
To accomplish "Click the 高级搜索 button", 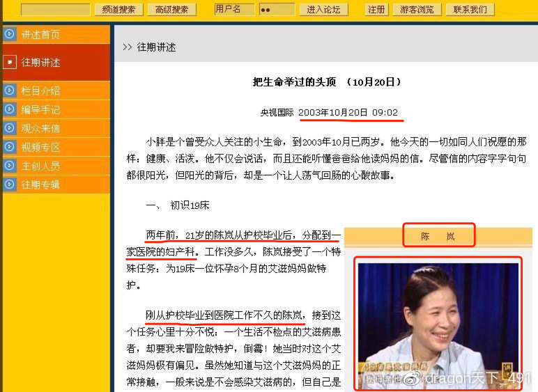I will (x=172, y=10).
